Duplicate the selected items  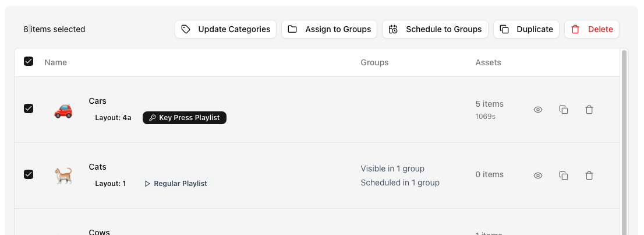(x=526, y=29)
